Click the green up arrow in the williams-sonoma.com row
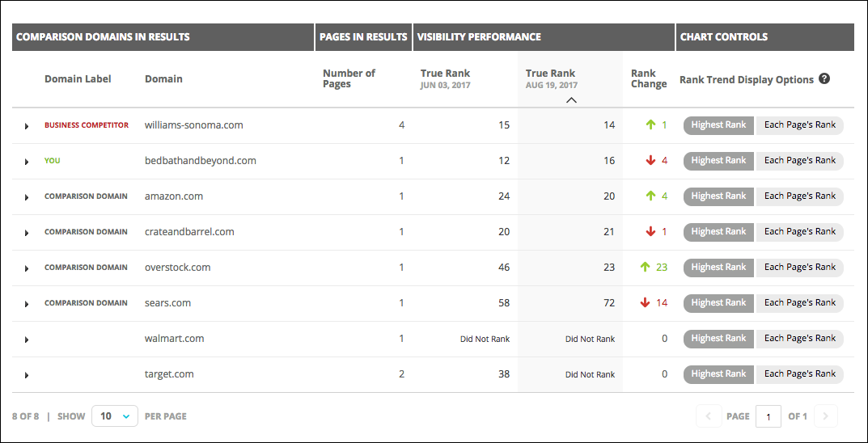 pyautogui.click(x=650, y=125)
